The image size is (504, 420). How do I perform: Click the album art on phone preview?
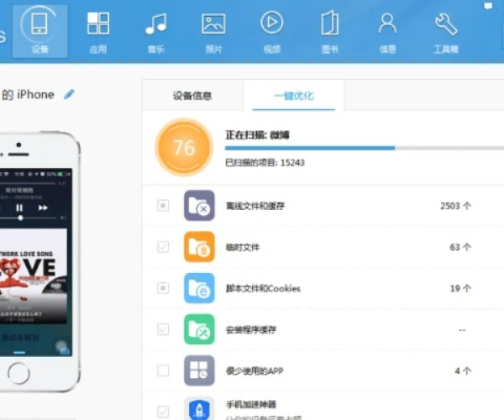click(34, 276)
